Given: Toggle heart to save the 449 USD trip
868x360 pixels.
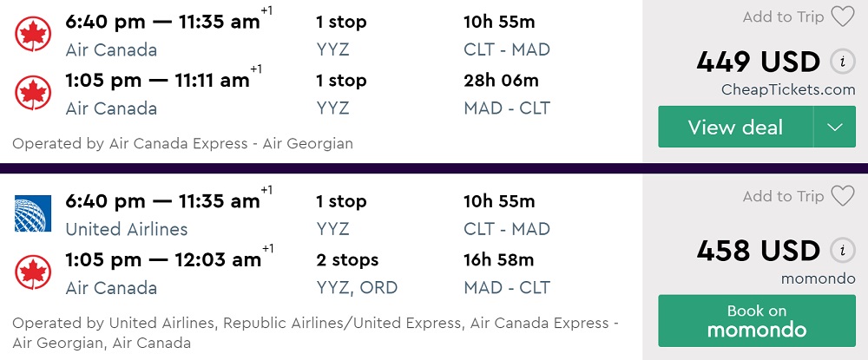Looking at the screenshot, I should pyautogui.click(x=842, y=16).
